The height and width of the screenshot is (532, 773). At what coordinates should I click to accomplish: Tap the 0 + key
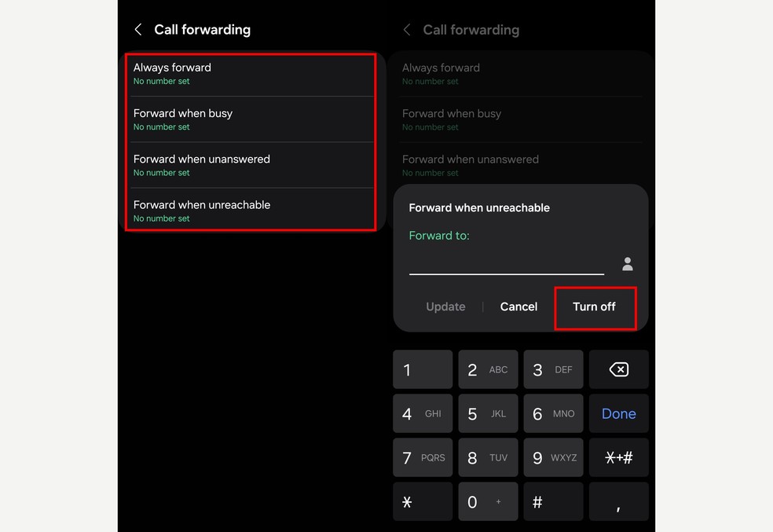pyautogui.click(x=488, y=501)
